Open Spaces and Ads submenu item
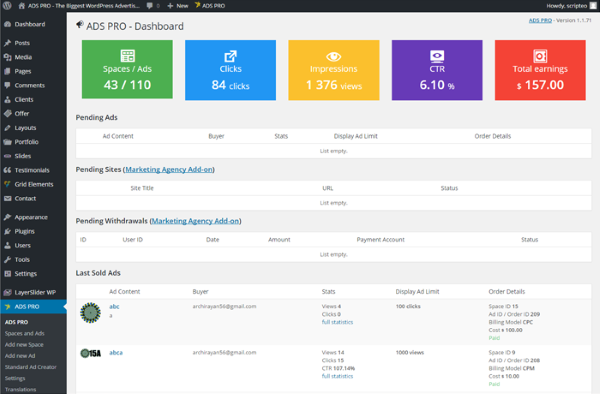The image size is (600, 394). (24, 334)
